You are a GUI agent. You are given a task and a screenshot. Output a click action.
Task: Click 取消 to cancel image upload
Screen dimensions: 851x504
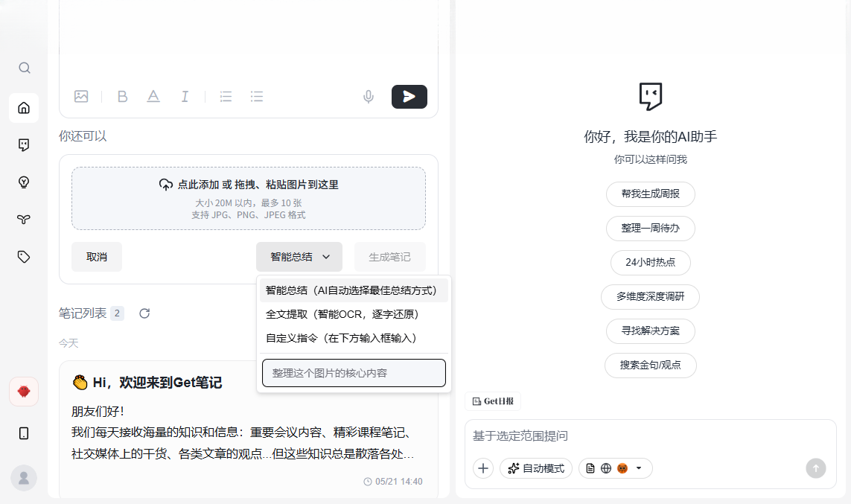click(97, 257)
